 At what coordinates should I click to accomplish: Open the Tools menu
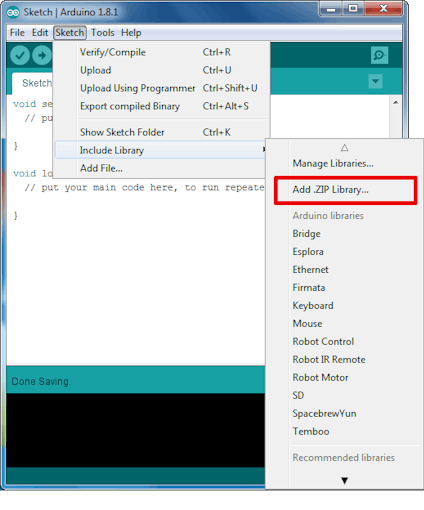coord(103,33)
